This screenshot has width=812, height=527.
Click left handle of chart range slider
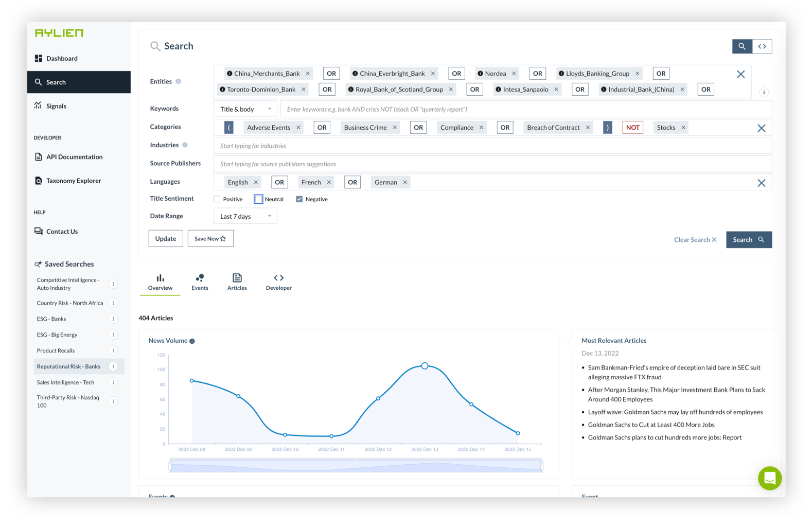tap(170, 466)
